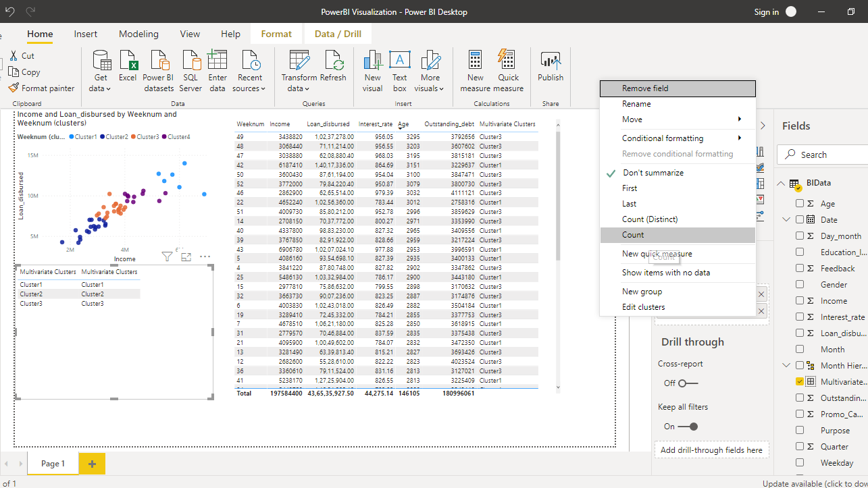Open the Data / Drill tab
The height and width of the screenshot is (488, 868).
click(x=338, y=34)
